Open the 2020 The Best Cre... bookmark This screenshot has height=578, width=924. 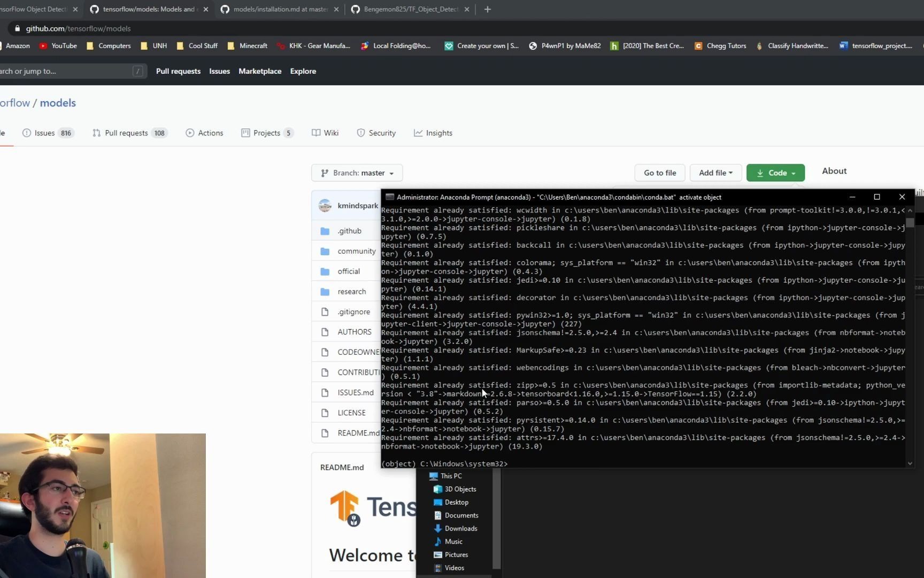[648, 46]
